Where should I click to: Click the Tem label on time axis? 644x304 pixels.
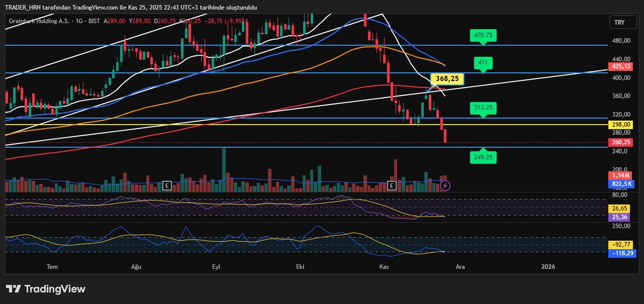click(x=52, y=266)
